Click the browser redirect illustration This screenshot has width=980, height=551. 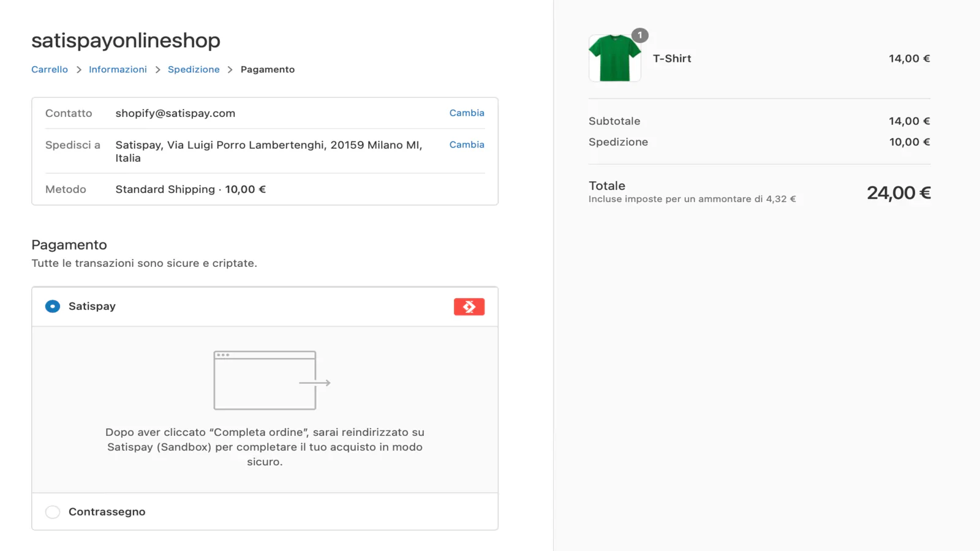[272, 380]
